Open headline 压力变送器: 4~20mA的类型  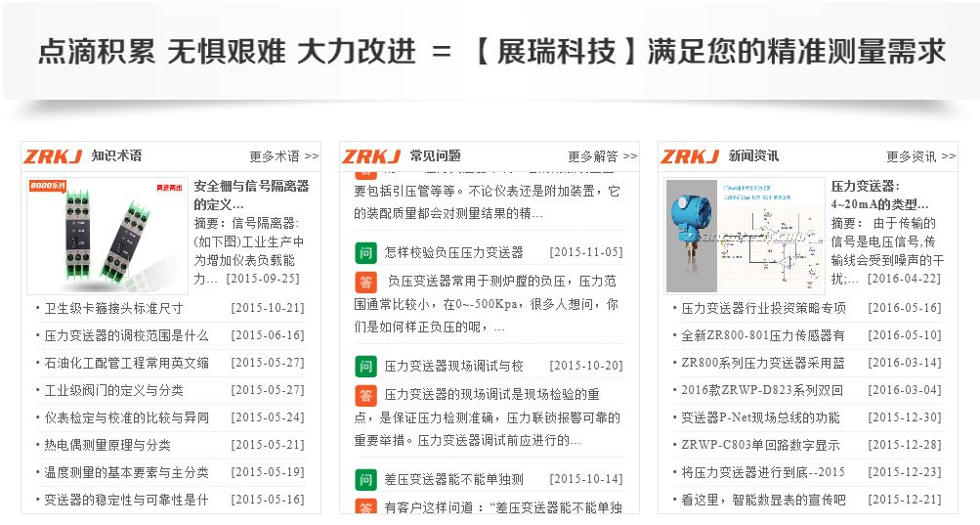pyautogui.click(x=879, y=196)
